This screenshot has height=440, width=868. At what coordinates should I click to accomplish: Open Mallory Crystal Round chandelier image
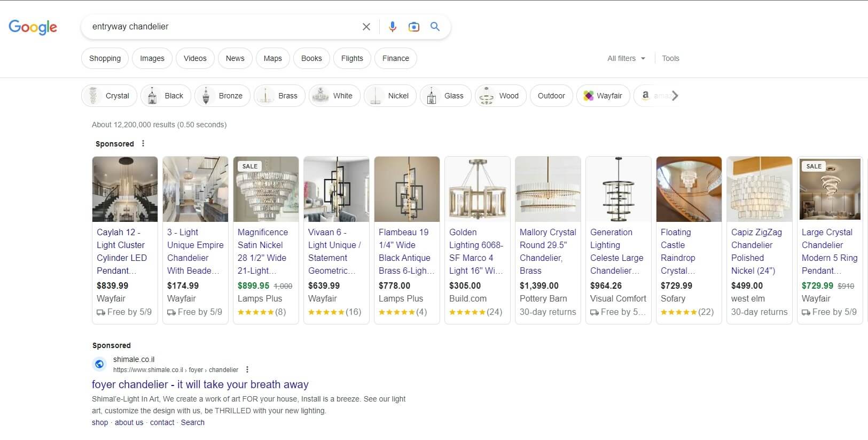click(548, 189)
